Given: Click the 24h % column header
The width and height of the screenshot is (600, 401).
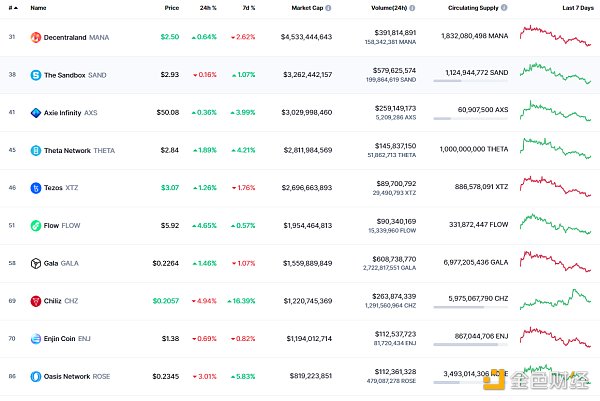Looking at the screenshot, I should coord(207,8).
